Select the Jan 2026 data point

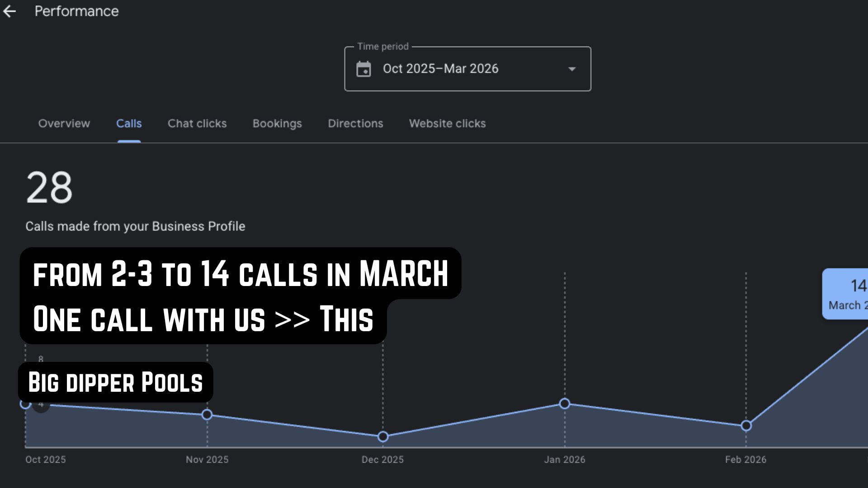point(565,404)
